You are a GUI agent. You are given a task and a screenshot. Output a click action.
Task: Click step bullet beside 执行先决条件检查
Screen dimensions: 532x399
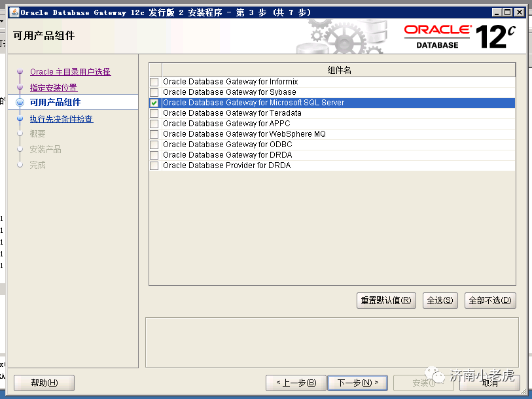point(20,118)
